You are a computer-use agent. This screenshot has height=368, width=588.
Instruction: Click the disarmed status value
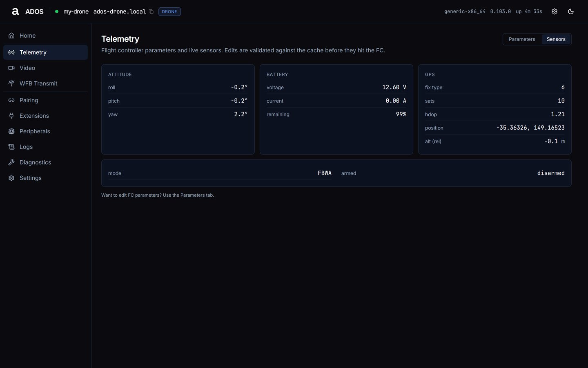(551, 173)
